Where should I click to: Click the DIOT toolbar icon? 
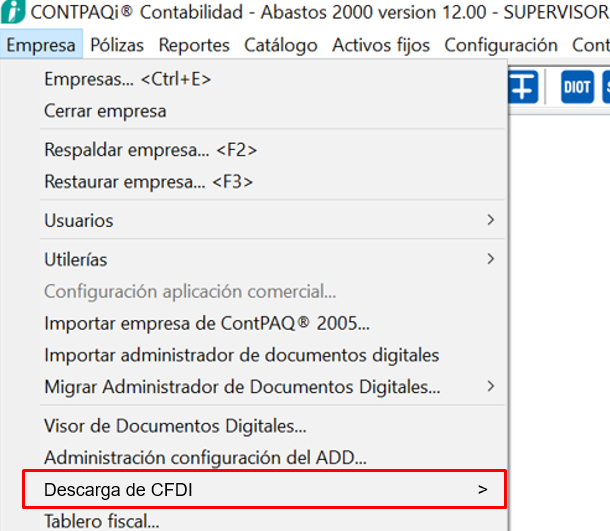coord(577,87)
